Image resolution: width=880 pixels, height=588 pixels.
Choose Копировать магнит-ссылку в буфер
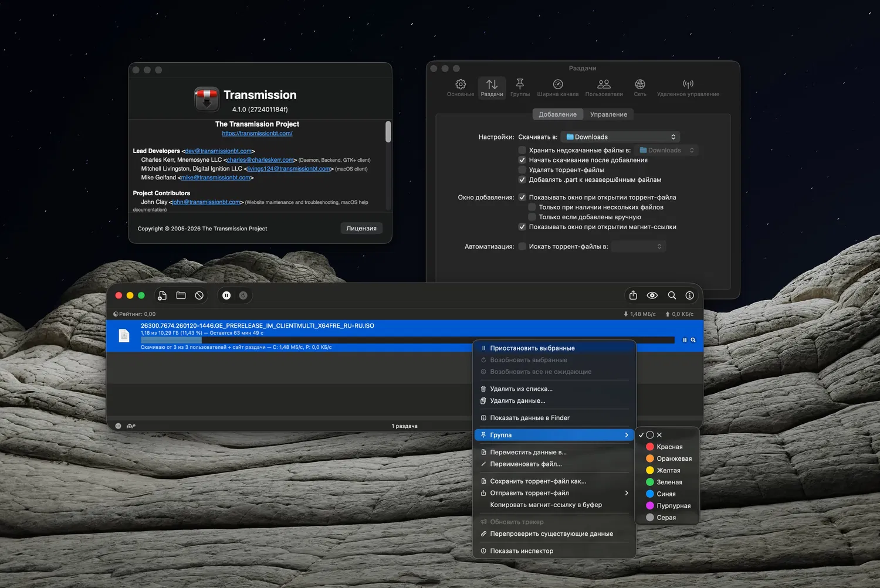554,505
